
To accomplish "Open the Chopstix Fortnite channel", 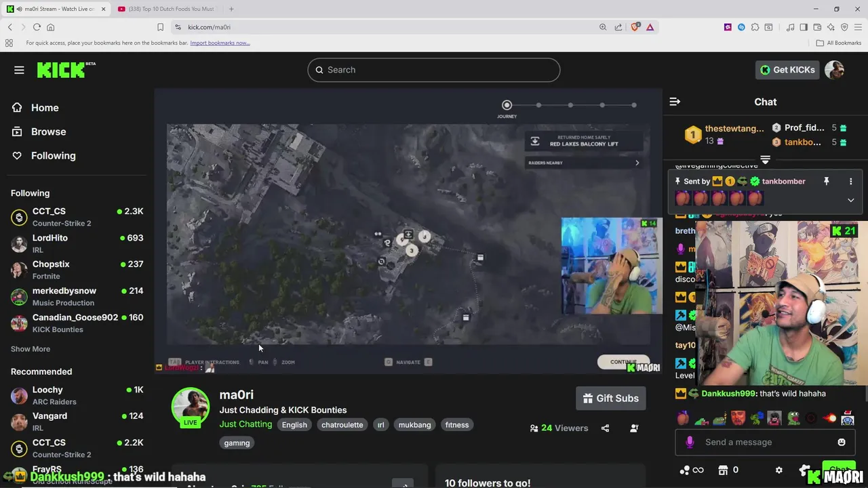I will click(77, 270).
